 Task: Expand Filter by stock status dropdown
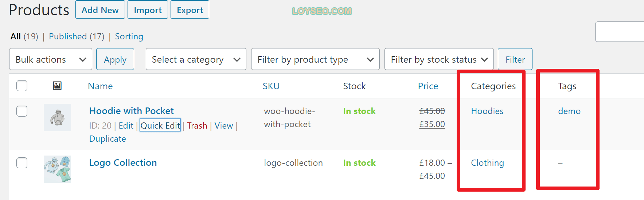(x=439, y=59)
